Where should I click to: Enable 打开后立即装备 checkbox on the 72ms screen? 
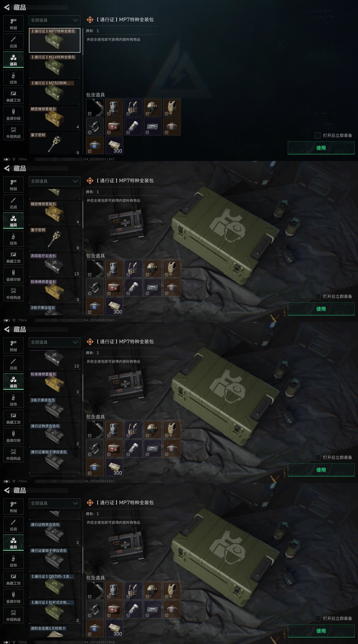[318, 618]
